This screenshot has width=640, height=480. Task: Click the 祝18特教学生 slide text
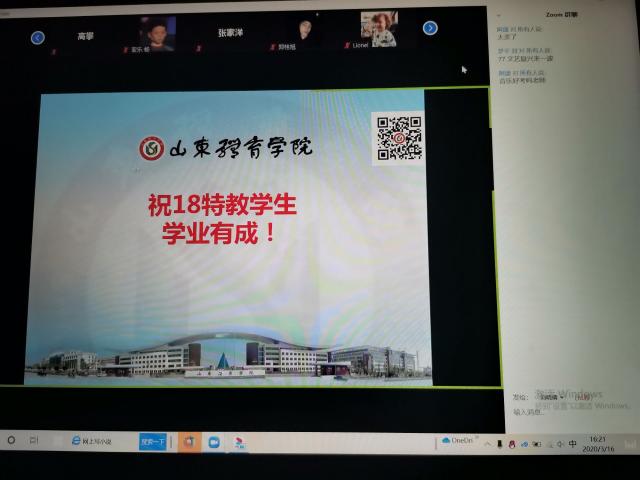click(222, 204)
